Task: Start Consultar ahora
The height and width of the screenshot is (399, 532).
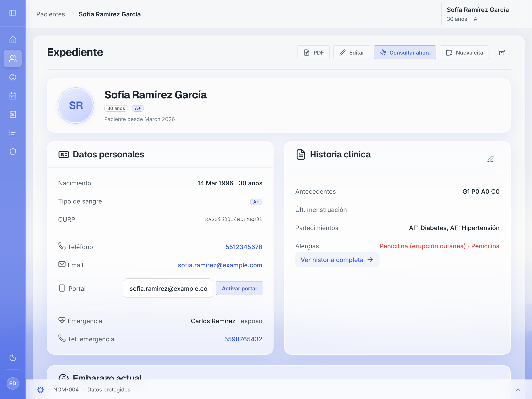Action: pyautogui.click(x=405, y=53)
